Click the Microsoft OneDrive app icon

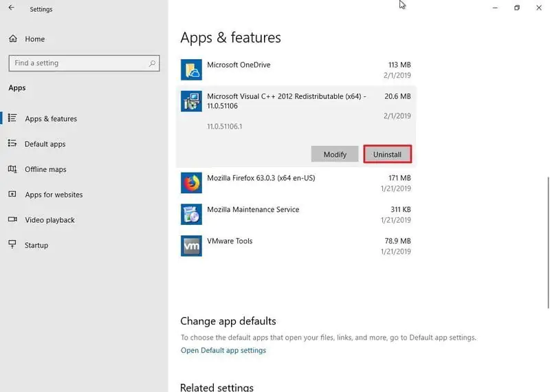pyautogui.click(x=191, y=69)
